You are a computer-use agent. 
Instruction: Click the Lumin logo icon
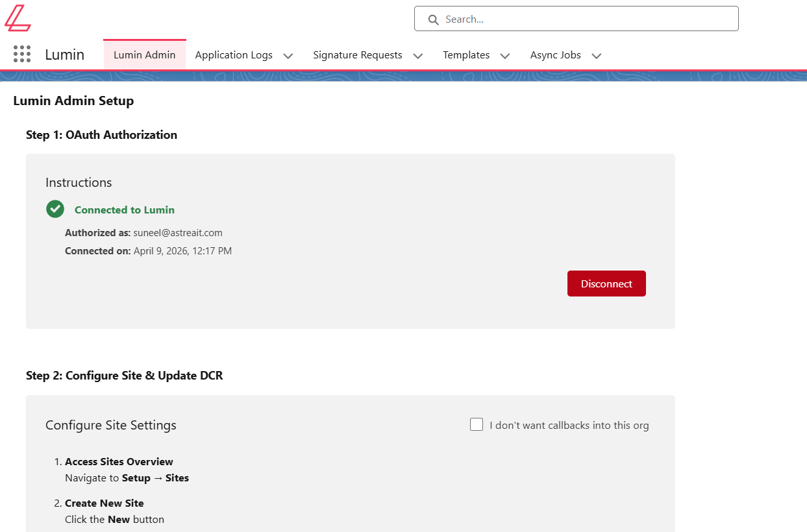[18, 18]
